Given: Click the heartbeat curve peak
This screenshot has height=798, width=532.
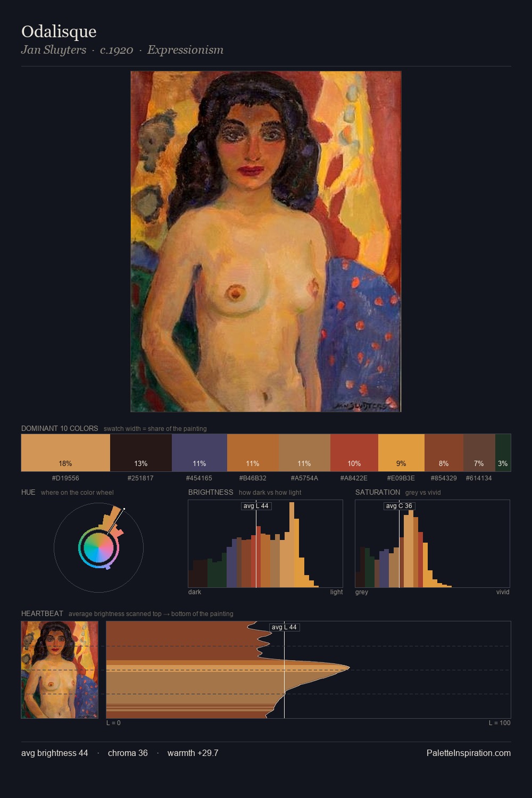Looking at the screenshot, I should 348,667.
